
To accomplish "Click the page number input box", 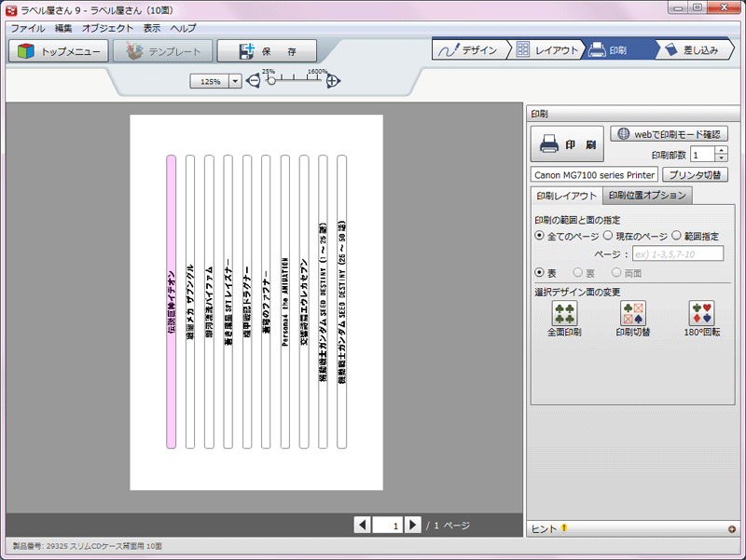I will [x=387, y=525].
